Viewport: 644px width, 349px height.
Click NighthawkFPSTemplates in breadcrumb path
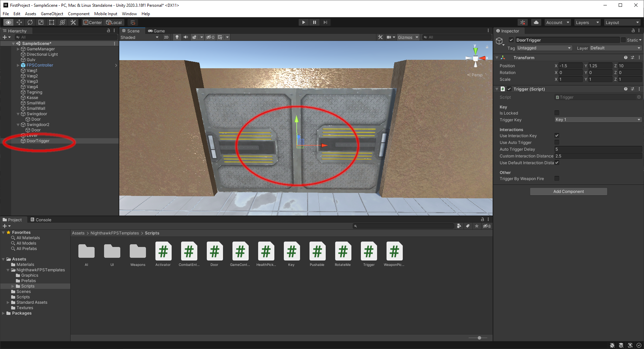click(115, 233)
